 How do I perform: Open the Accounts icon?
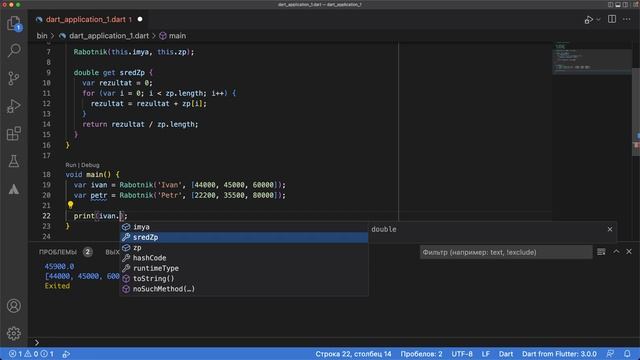coord(14,306)
